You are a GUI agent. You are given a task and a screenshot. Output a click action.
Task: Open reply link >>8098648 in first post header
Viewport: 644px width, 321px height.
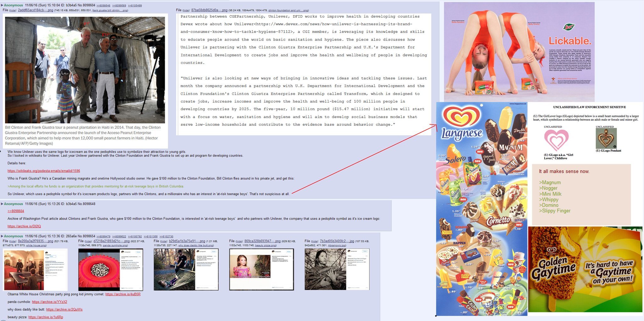click(103, 6)
